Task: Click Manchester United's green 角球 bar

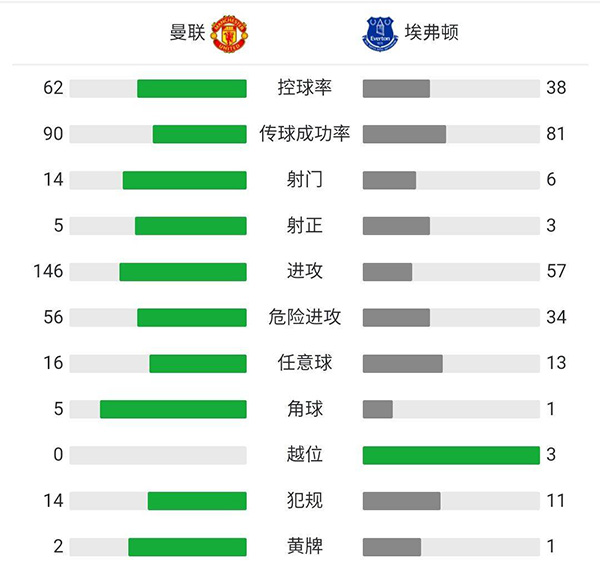Action: (173, 409)
